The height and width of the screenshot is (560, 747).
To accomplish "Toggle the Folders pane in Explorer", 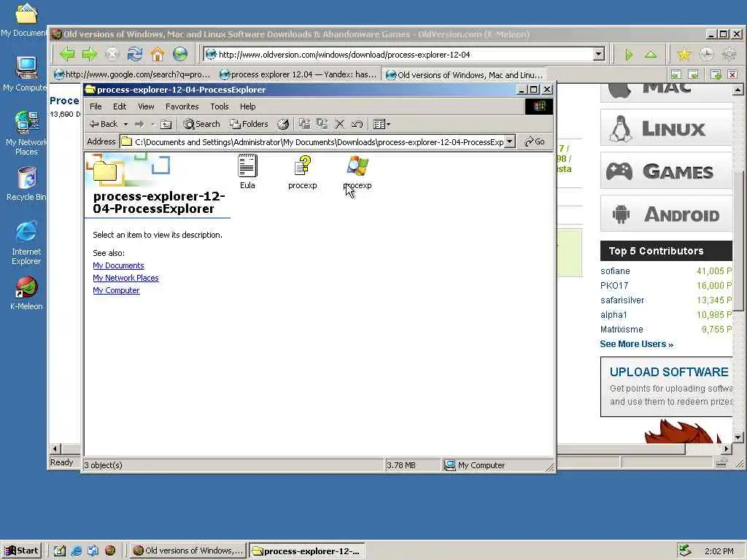I will pos(249,124).
